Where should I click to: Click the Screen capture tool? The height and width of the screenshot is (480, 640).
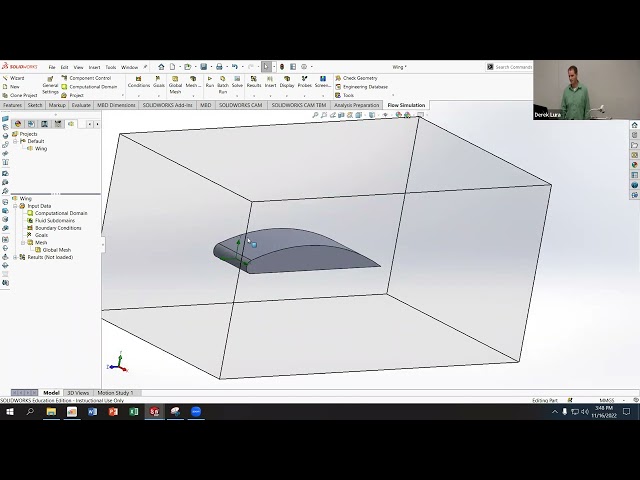point(322,82)
